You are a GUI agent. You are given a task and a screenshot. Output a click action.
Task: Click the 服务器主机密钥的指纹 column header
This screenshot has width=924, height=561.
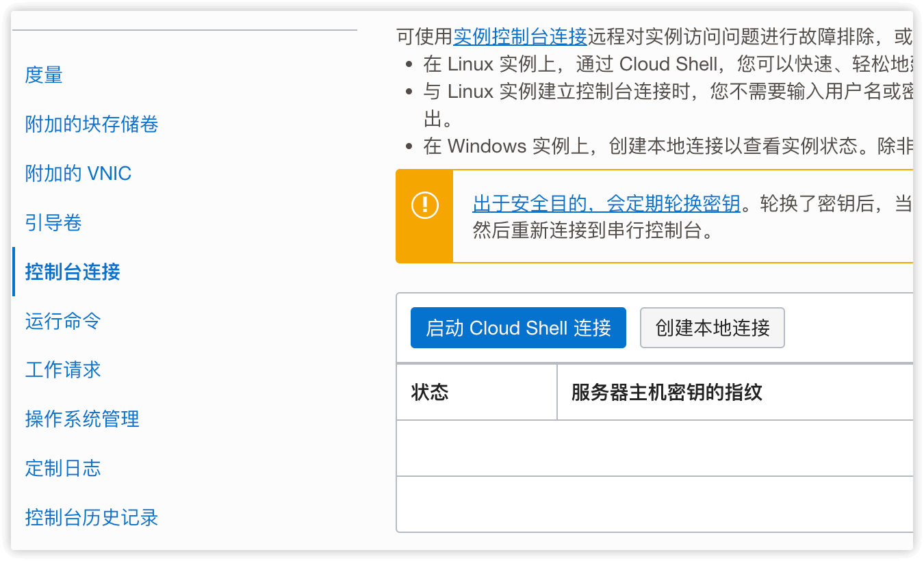tap(667, 392)
